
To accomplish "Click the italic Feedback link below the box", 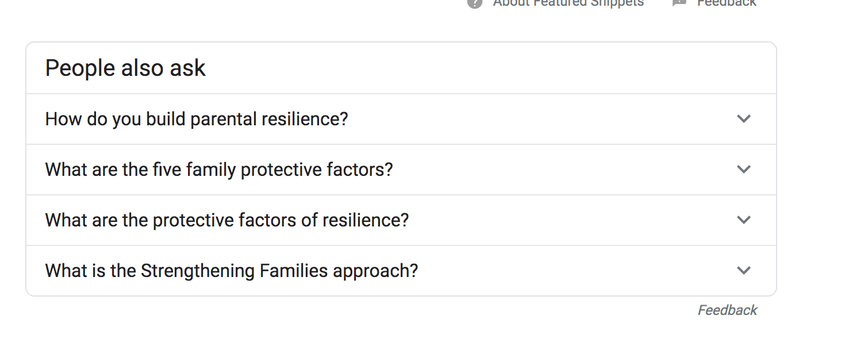I will (727, 310).
